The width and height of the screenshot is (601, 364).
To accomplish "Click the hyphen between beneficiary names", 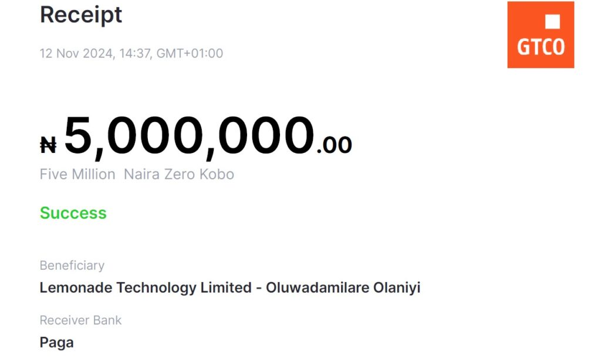I will point(259,288).
